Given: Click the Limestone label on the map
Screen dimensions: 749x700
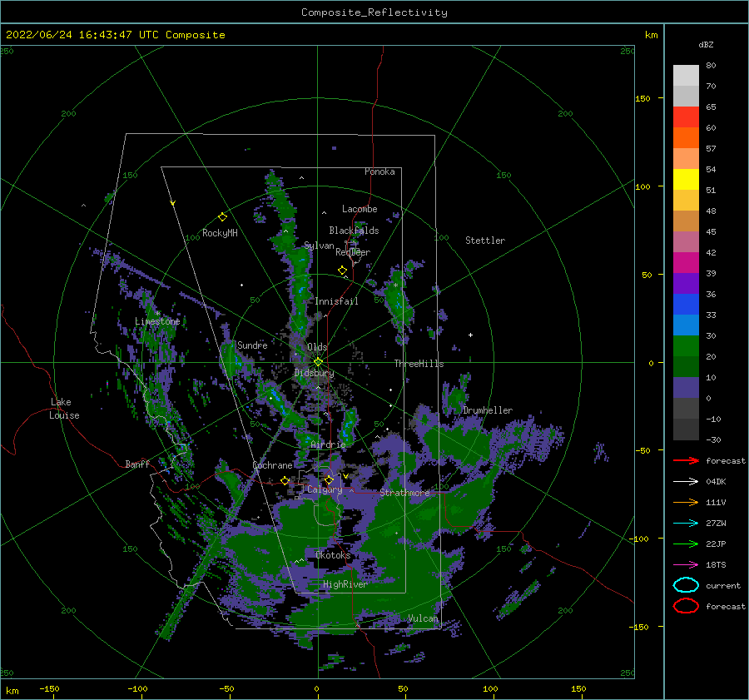Looking at the screenshot, I should (157, 321).
